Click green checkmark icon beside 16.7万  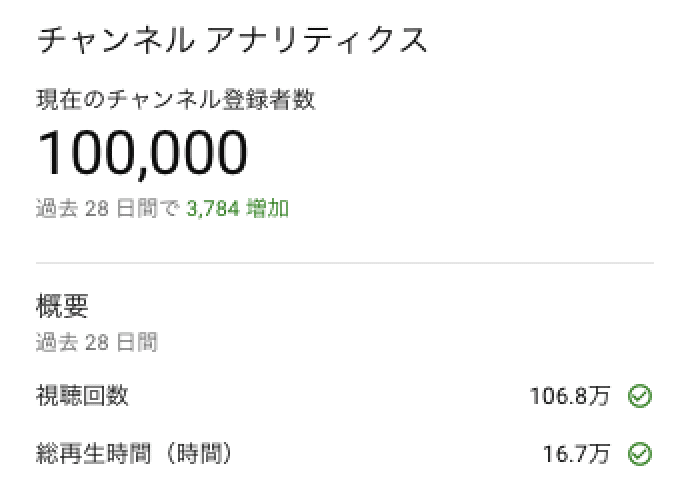coord(640,454)
